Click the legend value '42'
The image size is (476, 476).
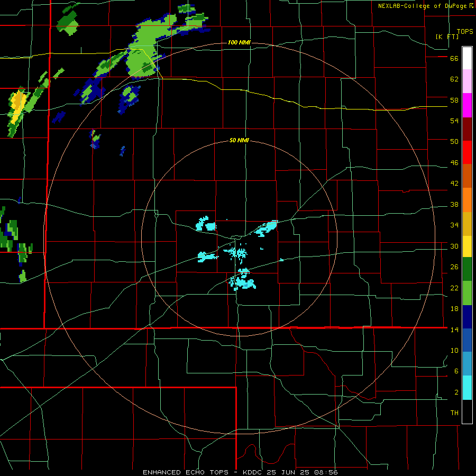(454, 184)
